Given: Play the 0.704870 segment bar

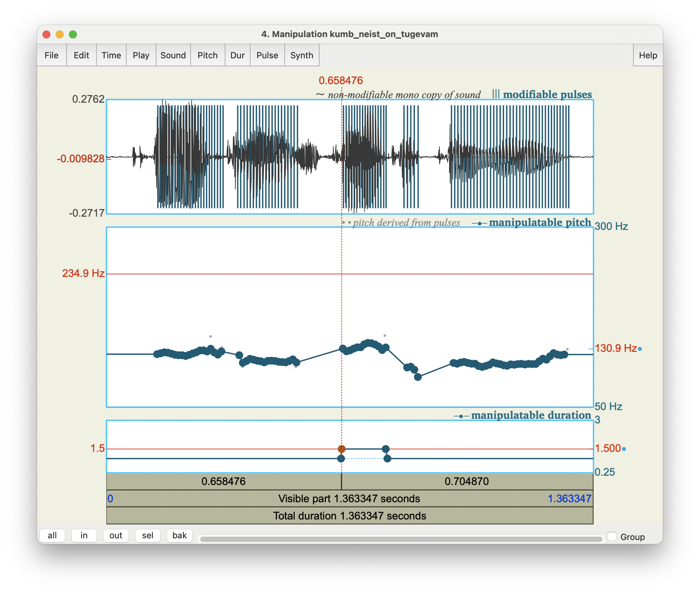Looking at the screenshot, I should click(x=467, y=481).
